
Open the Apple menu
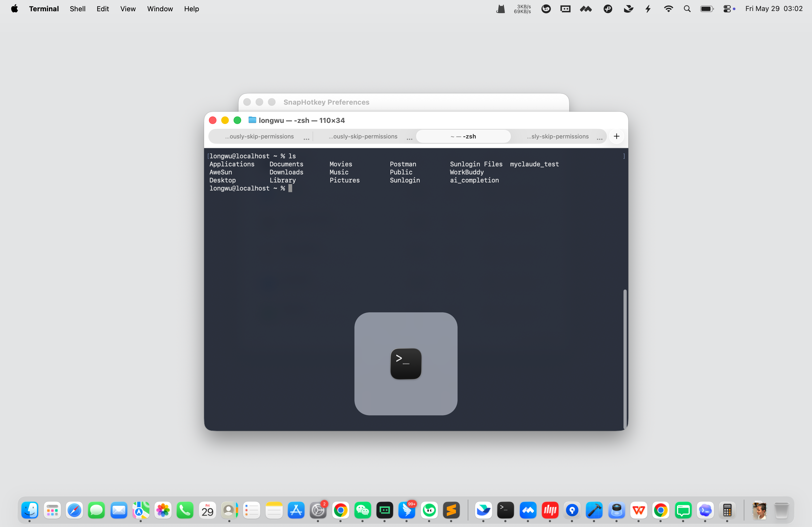coord(14,9)
